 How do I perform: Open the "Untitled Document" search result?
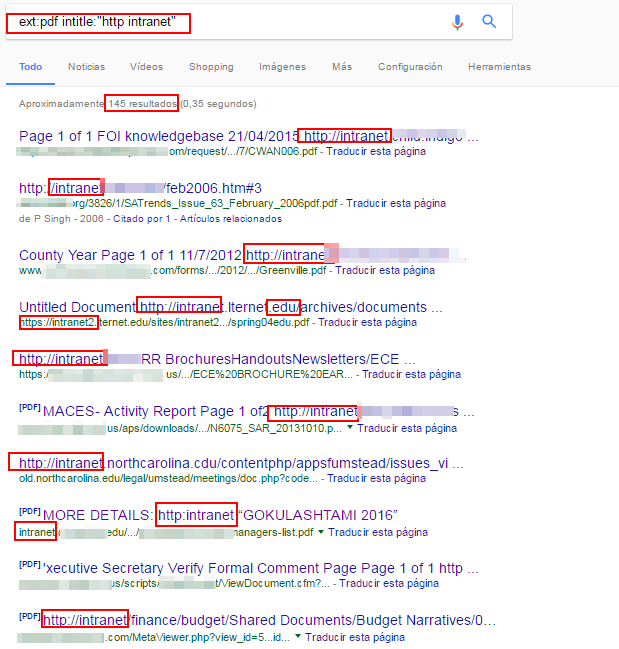(77, 307)
